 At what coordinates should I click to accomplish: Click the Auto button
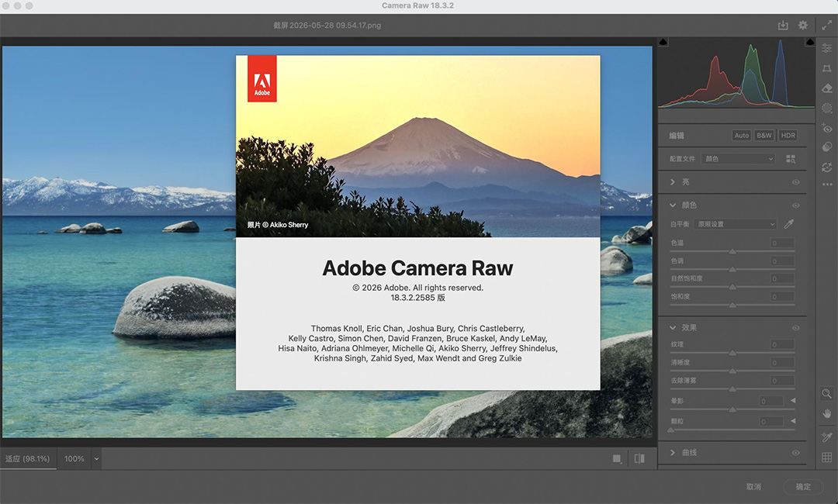click(741, 136)
